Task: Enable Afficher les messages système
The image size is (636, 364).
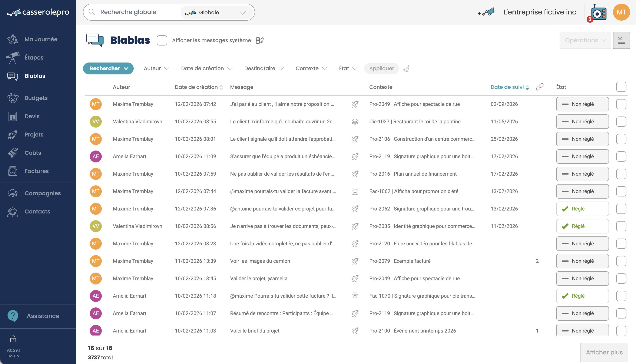Action: pos(162,40)
